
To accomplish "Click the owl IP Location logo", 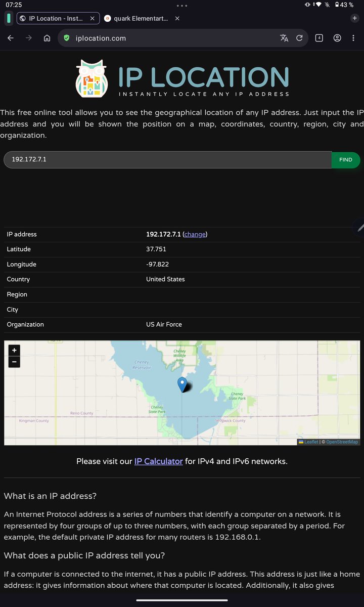I will (x=92, y=78).
